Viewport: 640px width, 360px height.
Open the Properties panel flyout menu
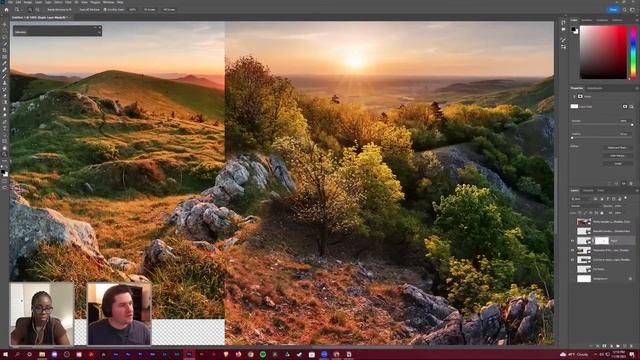point(637,88)
